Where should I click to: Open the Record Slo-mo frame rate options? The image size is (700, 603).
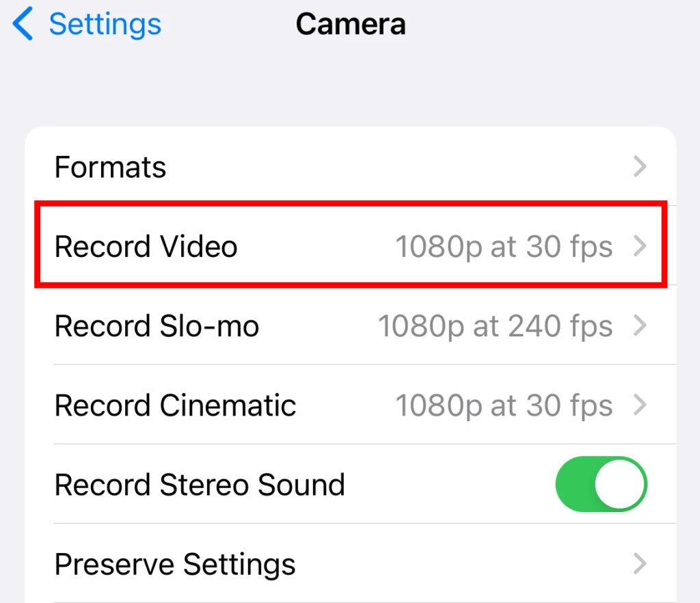342,326
